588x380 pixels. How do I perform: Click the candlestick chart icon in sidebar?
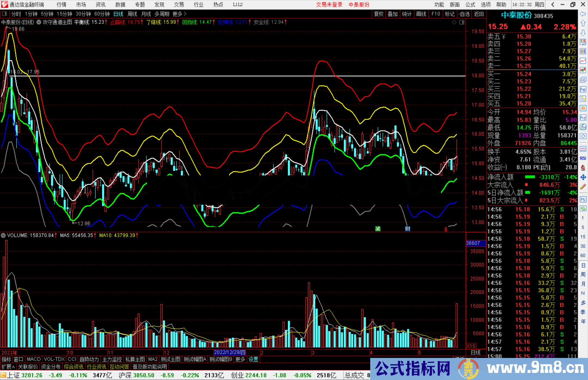point(583,70)
